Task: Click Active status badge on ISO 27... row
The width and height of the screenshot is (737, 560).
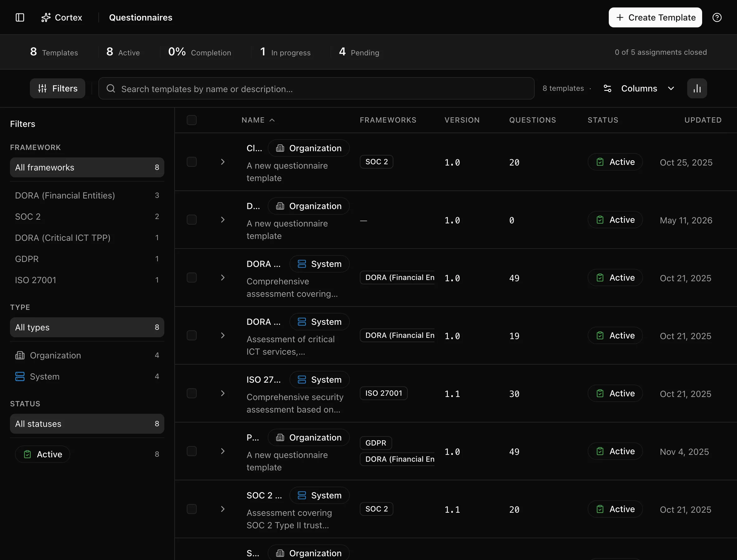Action: point(615,393)
